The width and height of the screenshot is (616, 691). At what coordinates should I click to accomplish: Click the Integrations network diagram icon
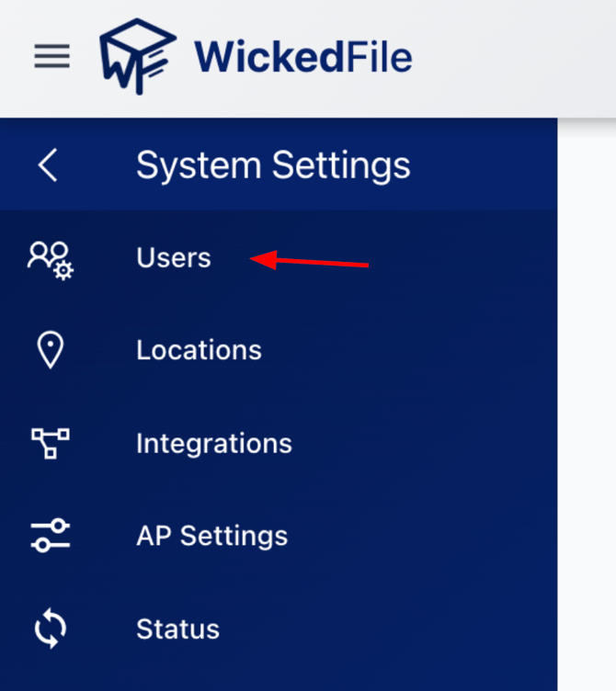(x=50, y=444)
